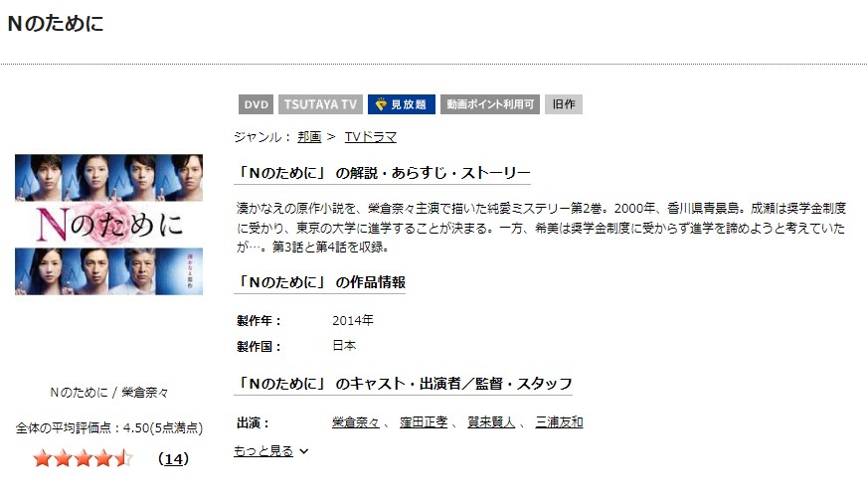This screenshot has height=499, width=868.
Task: Click the 解説・あらすじ・ストーリー heading
Action: point(383,173)
